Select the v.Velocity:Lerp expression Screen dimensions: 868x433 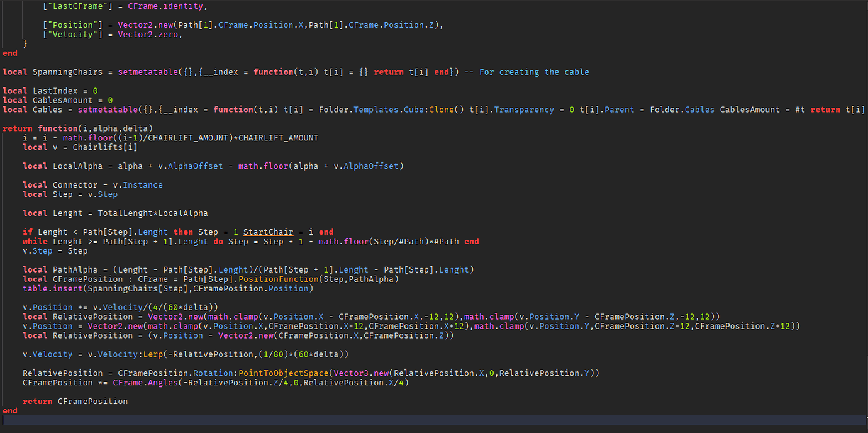pos(126,354)
